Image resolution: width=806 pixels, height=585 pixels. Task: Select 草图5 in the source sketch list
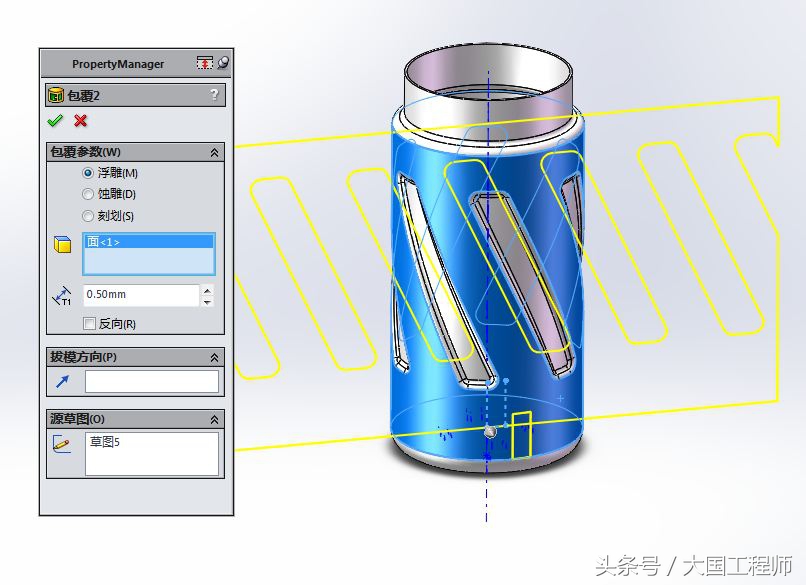[105, 442]
